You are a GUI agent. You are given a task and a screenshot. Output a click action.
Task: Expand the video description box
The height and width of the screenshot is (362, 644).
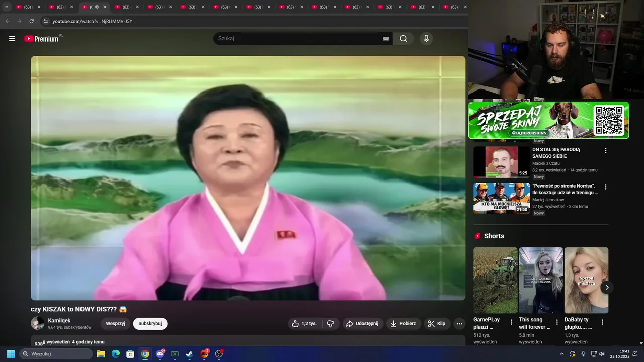click(x=248, y=341)
